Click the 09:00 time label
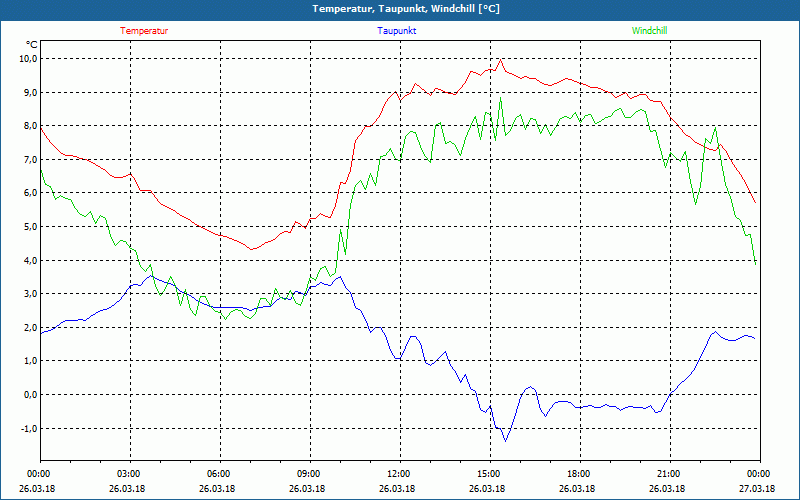 tap(309, 473)
